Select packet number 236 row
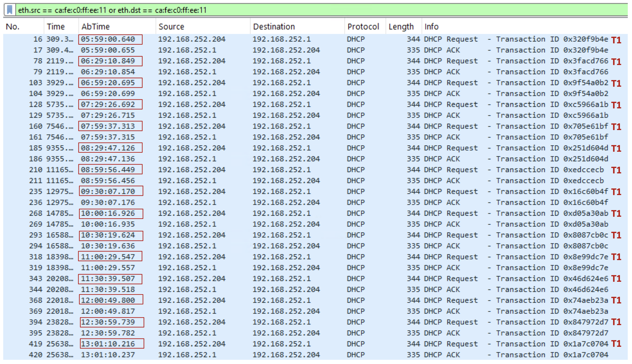Image resolution: width=632 pixels, height=364 pixels. 315,202
